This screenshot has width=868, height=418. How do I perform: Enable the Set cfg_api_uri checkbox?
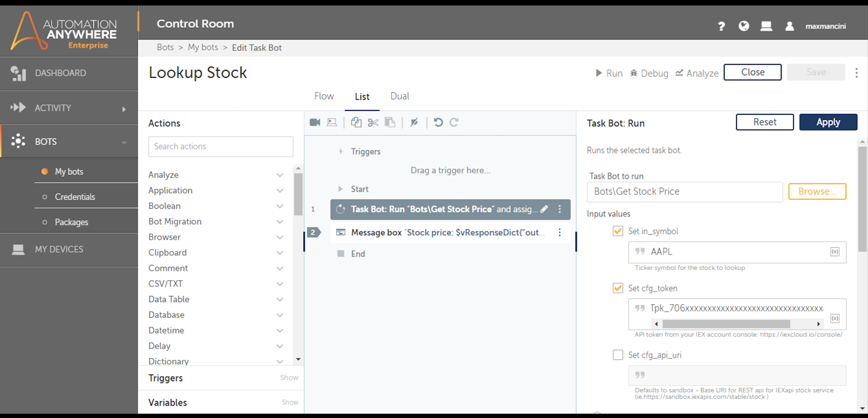coord(617,355)
